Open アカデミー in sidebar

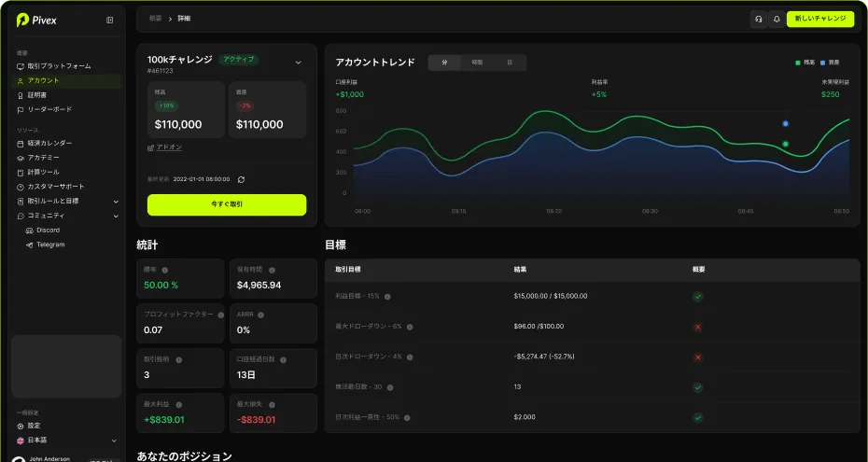[66, 158]
